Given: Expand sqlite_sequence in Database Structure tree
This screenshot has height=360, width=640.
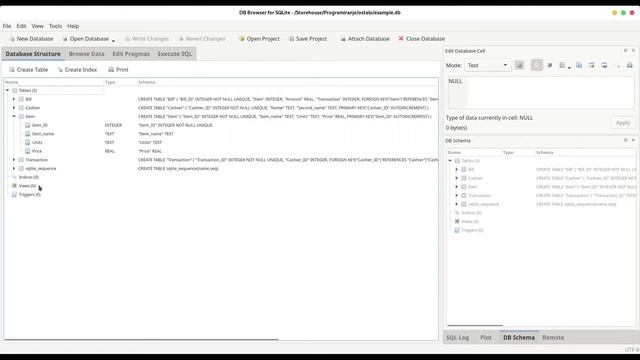Looking at the screenshot, I should pos(14,168).
